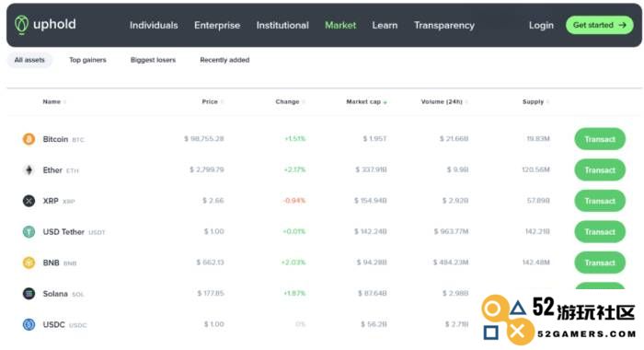Screen dimensions: 644x350
Task: Switch to the Top gainers tab
Action: pyautogui.click(x=87, y=60)
